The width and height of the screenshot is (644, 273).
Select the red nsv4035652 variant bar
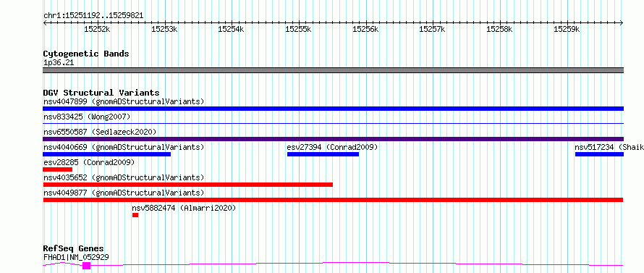tap(187, 185)
